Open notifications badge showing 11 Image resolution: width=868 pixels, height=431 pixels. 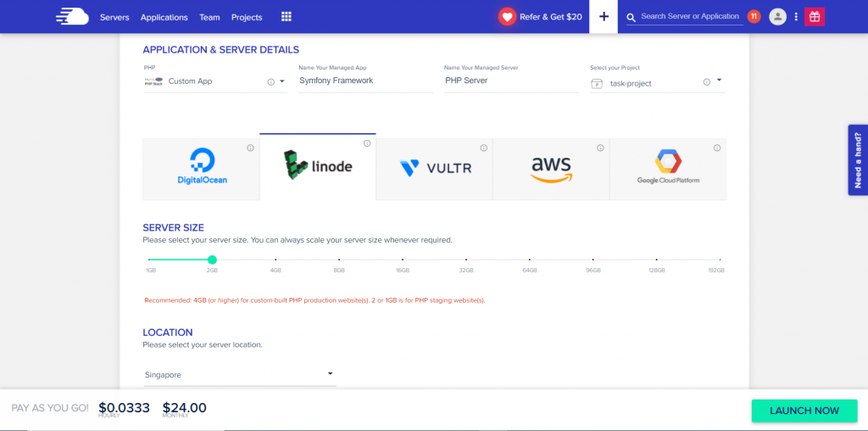[754, 17]
